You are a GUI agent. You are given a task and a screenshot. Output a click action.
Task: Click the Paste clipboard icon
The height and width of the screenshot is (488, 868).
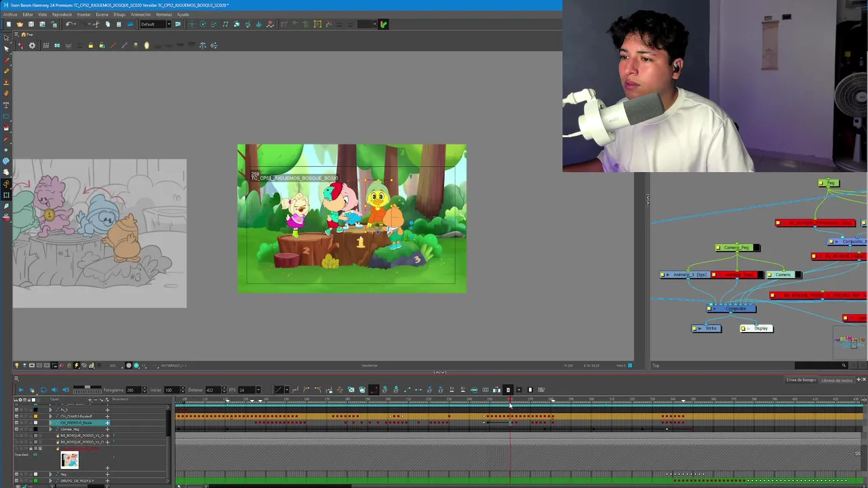pos(119,24)
